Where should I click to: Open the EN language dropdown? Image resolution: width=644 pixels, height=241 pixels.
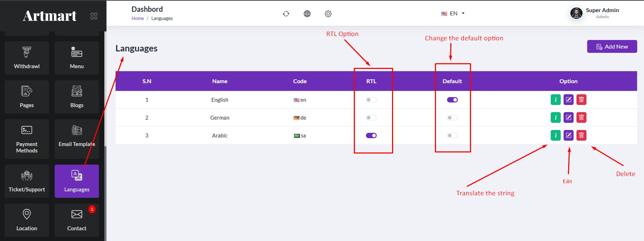pyautogui.click(x=453, y=14)
